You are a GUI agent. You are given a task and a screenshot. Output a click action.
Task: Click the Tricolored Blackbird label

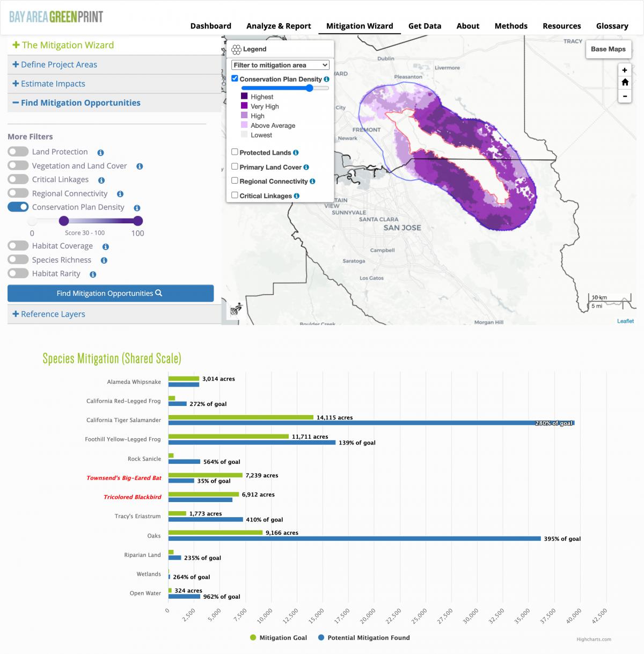coord(133,497)
